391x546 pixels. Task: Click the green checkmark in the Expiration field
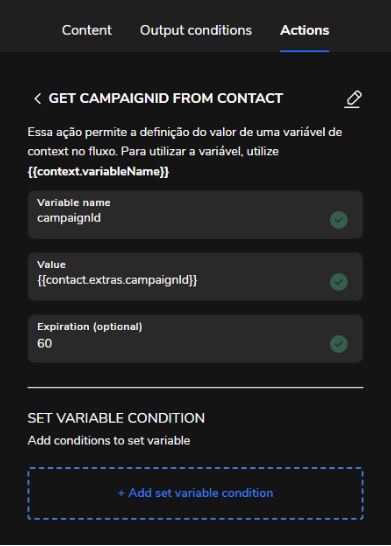(x=338, y=344)
